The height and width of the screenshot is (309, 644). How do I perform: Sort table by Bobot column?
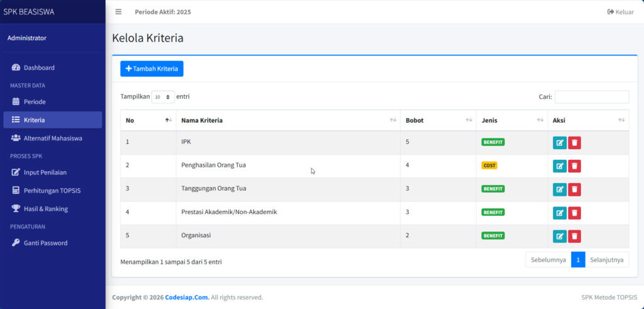[x=438, y=120]
